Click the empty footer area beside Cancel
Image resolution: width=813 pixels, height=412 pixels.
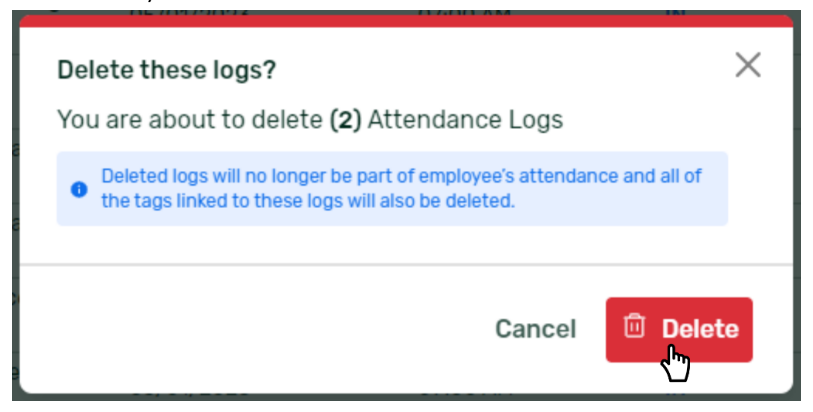click(254, 329)
